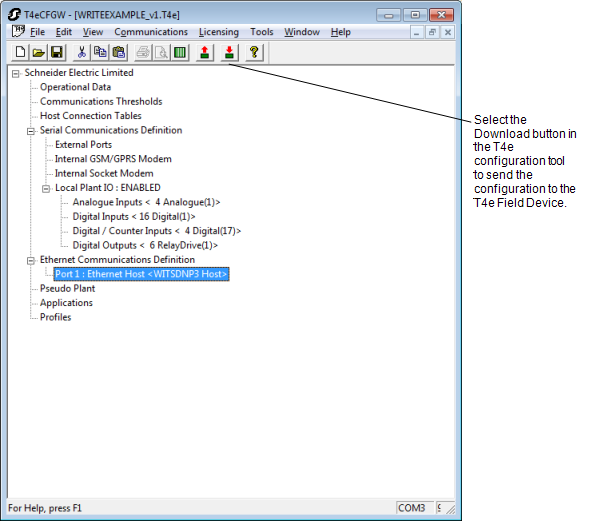Click the Download red down-arrow icon
Viewport: 593px width, 521px height.
point(229,52)
